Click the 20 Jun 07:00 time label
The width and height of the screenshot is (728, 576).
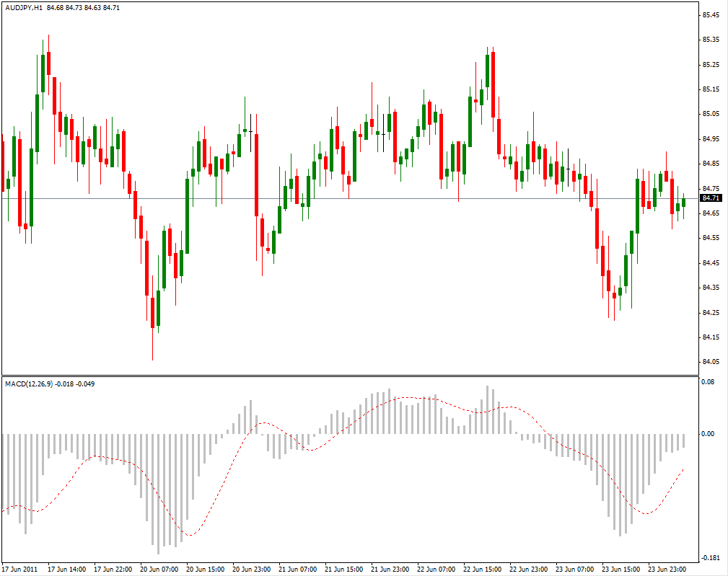[159, 569]
